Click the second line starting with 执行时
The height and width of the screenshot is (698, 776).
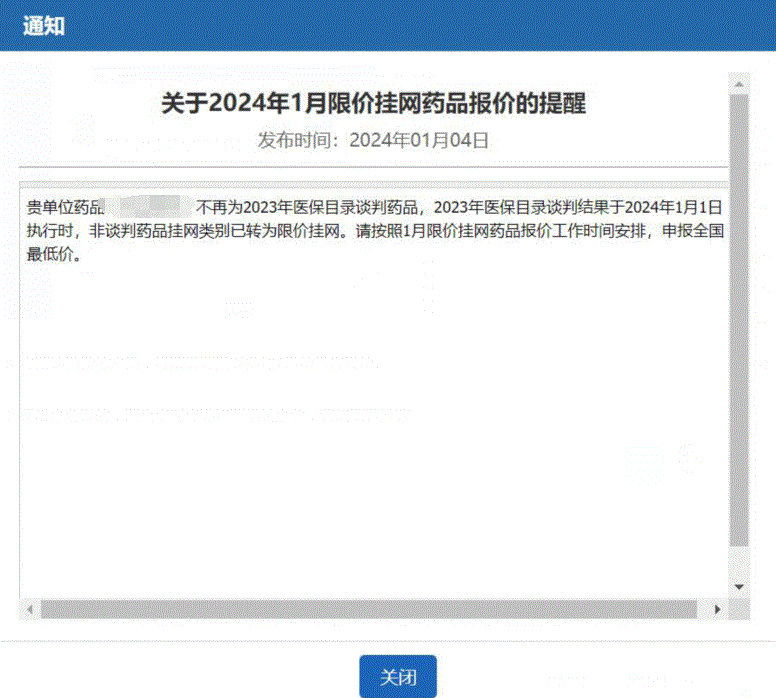click(200, 230)
